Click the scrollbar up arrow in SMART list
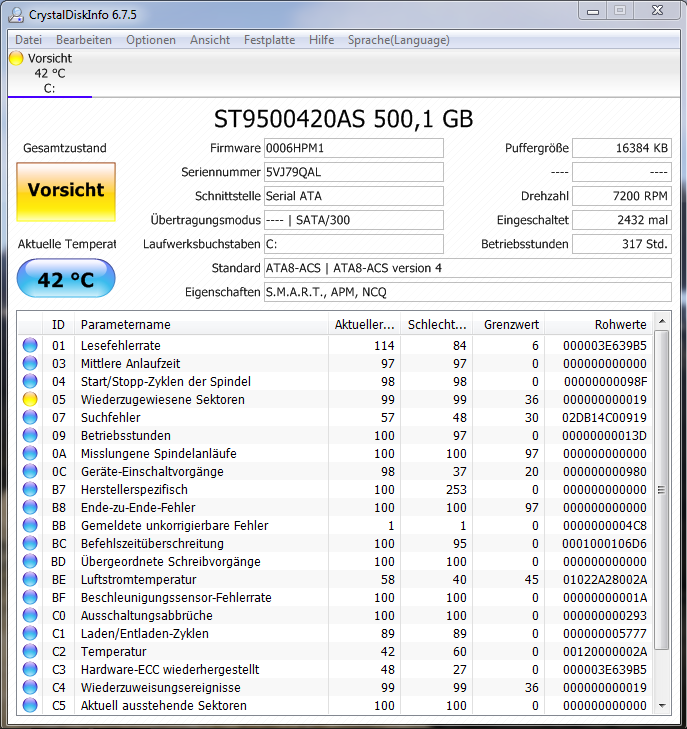 [x=662, y=321]
